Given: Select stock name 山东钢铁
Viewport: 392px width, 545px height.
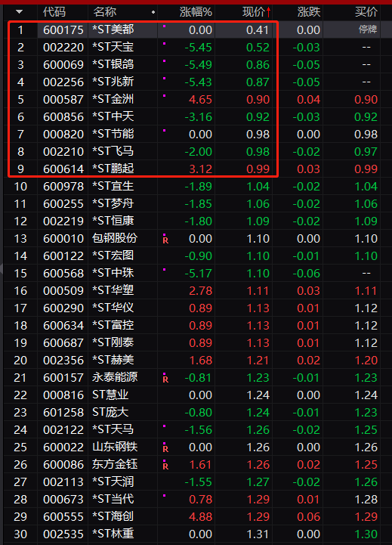Looking at the screenshot, I should (115, 447).
